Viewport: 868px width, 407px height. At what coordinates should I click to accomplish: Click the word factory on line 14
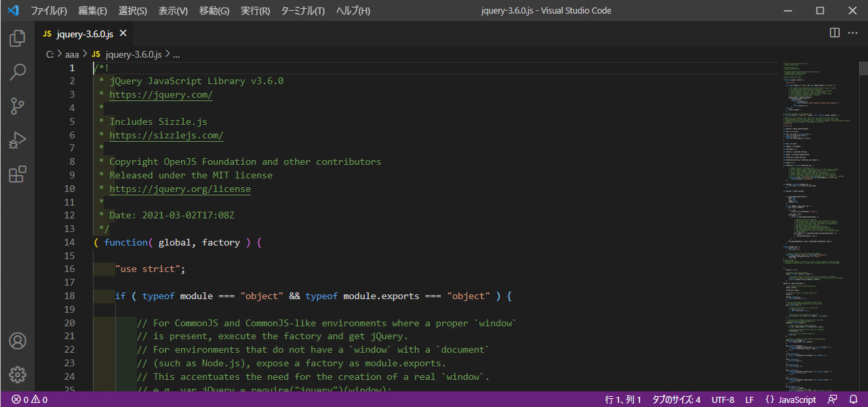coord(221,242)
